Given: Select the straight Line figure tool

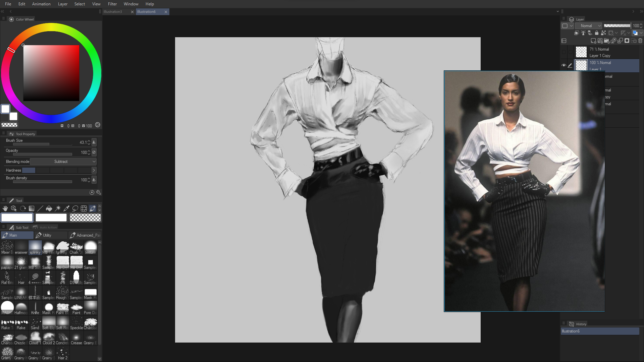Looking at the screenshot, I should 40,208.
